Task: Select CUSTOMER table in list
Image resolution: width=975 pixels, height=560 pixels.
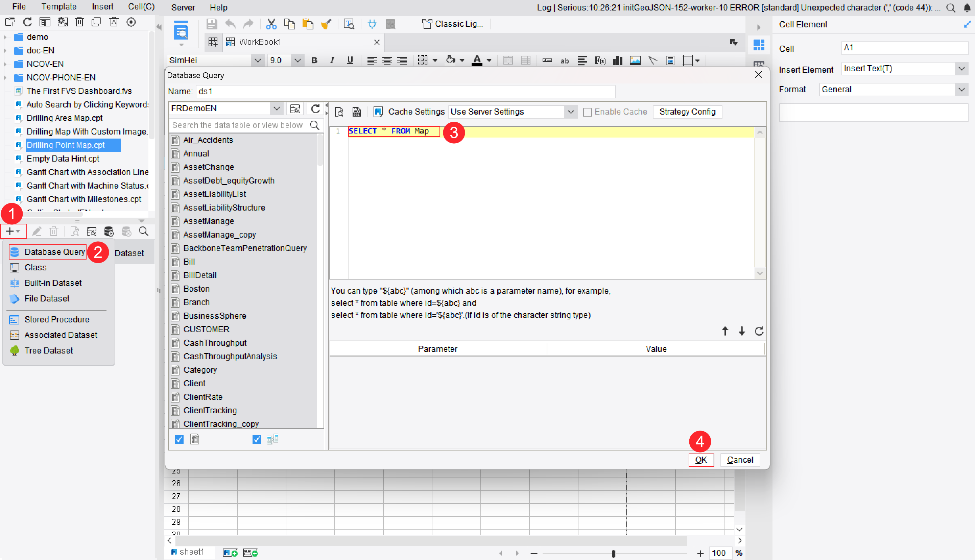Action: [206, 330]
